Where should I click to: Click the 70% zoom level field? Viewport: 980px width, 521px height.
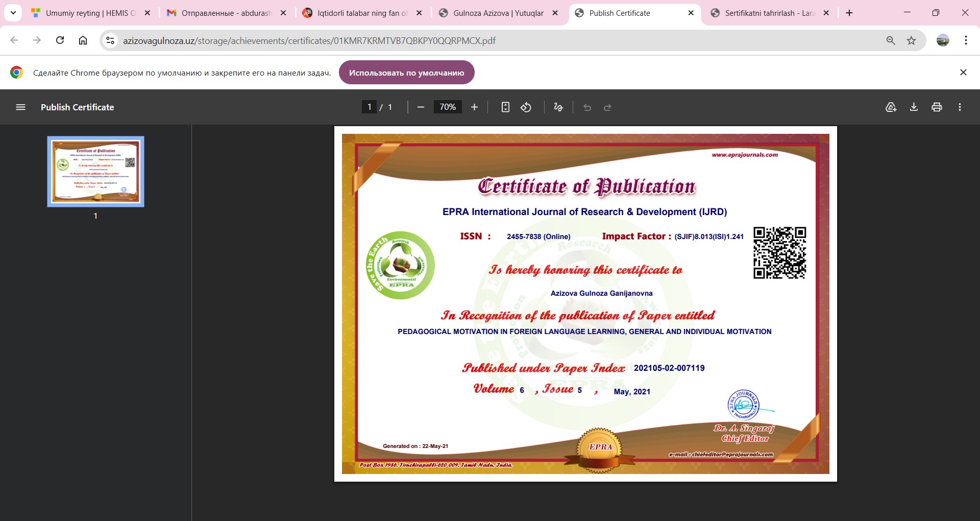(x=448, y=107)
